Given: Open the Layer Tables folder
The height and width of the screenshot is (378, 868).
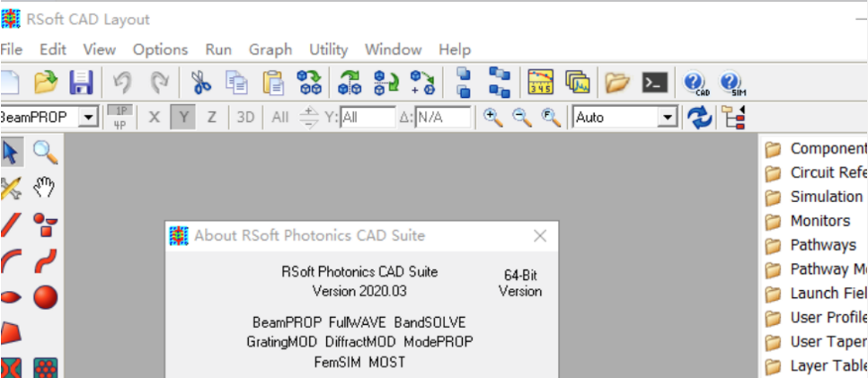Looking at the screenshot, I should click(815, 365).
